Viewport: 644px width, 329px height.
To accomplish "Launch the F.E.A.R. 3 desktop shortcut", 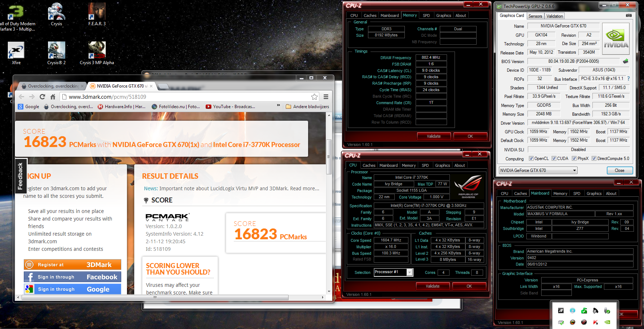I will pos(97,14).
